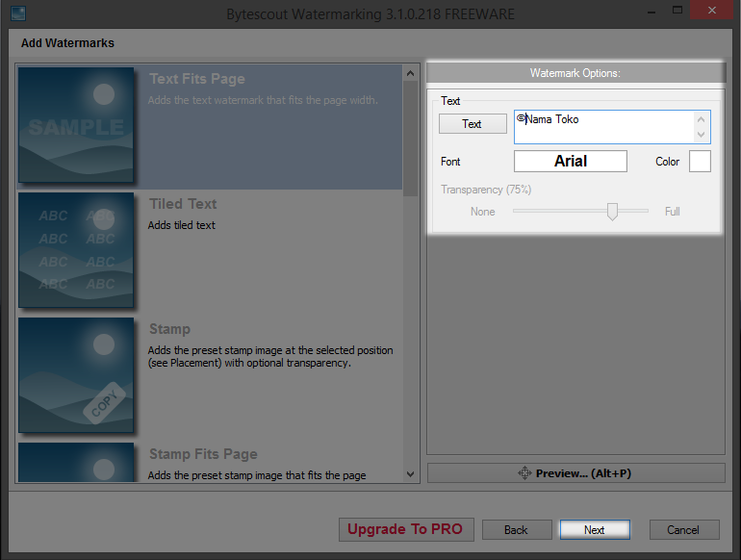Open Preview with the Preview button
The width and height of the screenshot is (741, 560).
tap(575, 473)
